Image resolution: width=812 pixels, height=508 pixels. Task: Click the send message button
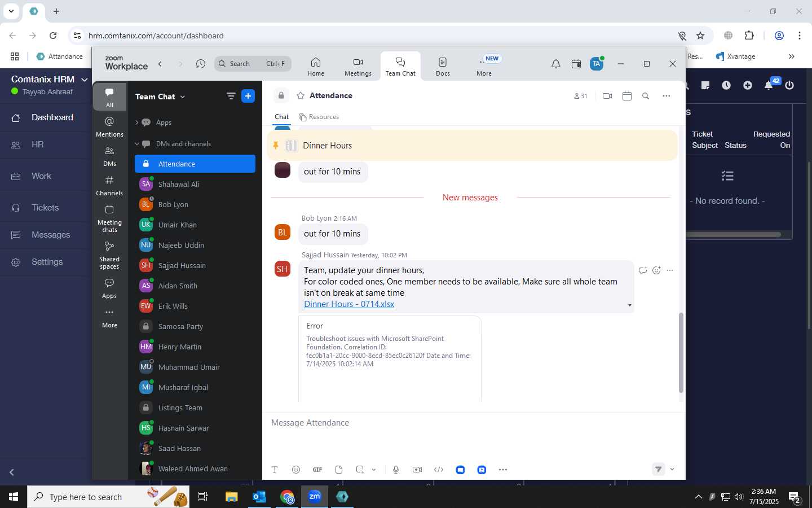(x=658, y=469)
